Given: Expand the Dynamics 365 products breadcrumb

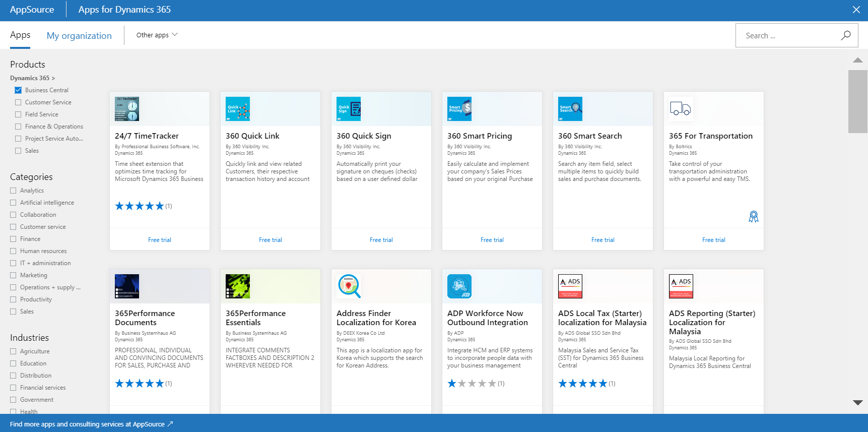Looking at the screenshot, I should click(x=32, y=78).
